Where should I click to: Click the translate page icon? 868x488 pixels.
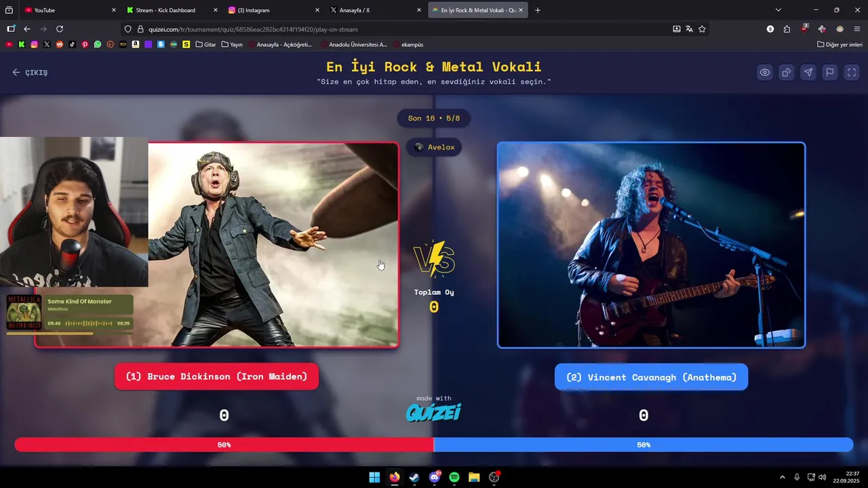coord(690,29)
